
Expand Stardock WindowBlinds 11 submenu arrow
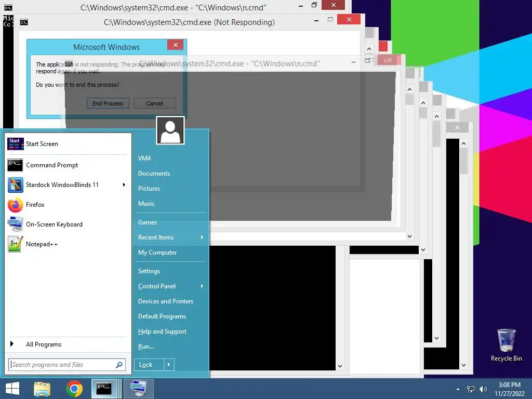[x=124, y=185]
